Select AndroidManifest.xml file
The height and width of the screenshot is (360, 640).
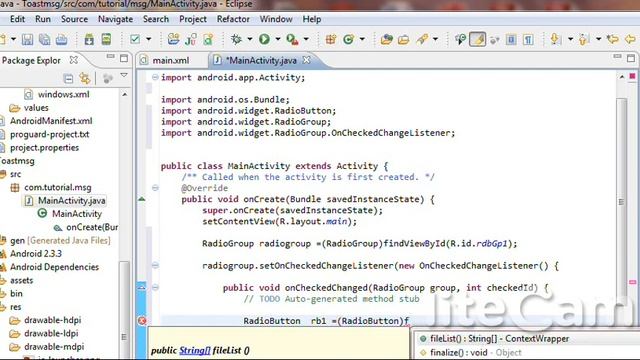[x=51, y=121]
